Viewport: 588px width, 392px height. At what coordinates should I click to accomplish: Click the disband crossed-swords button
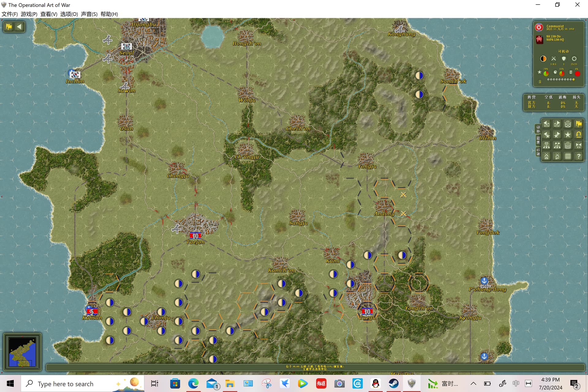546,156
